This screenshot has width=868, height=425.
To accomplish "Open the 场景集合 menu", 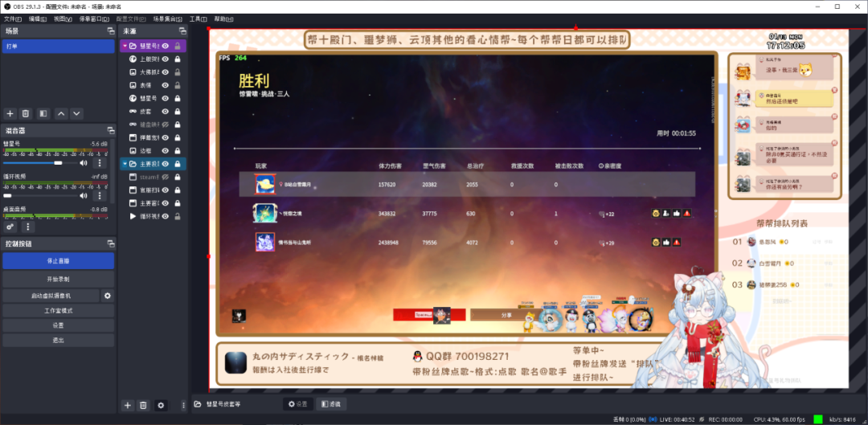I will 168,18.
